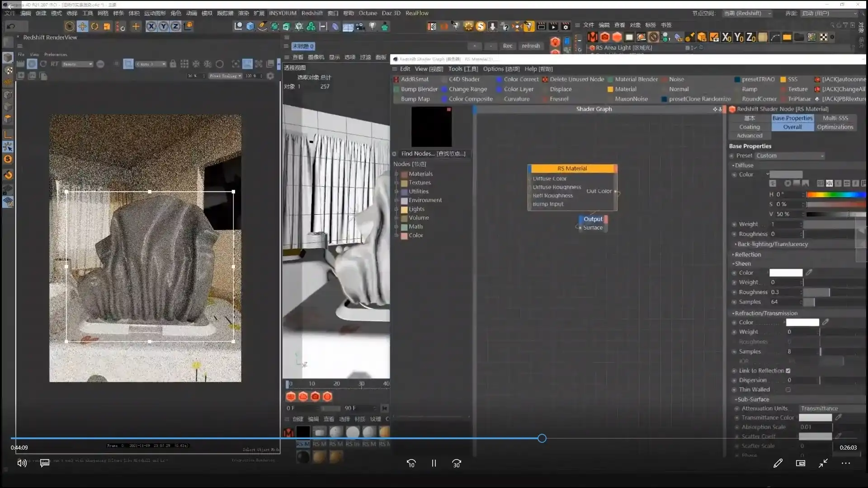Select the Move tool in top toolbar
Image resolution: width=868 pixels, height=488 pixels.
point(82,26)
